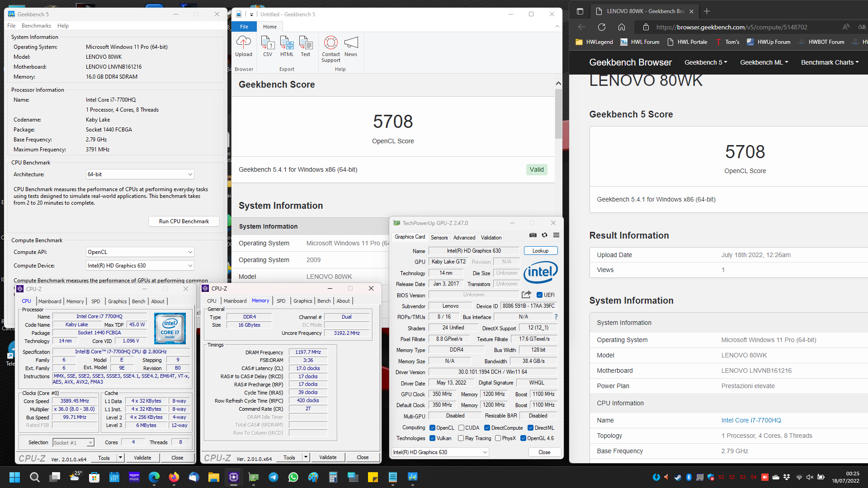
Task: Launch Firefox from taskbar
Action: [x=174, y=477]
